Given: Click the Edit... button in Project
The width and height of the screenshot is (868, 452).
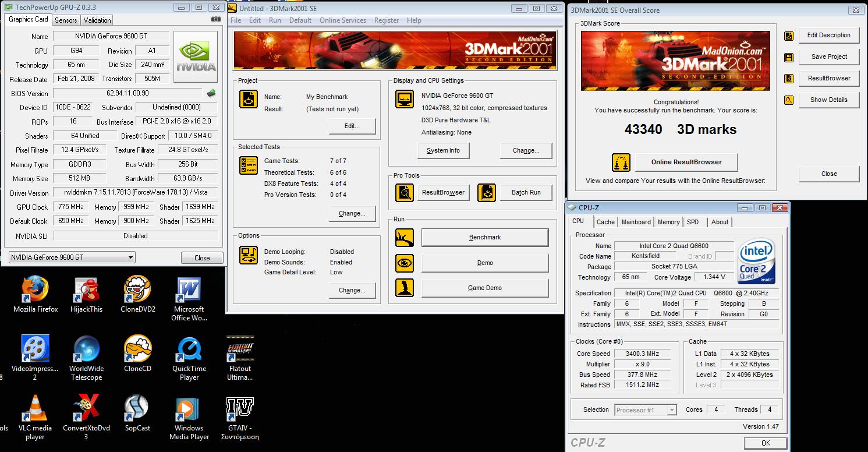Looking at the screenshot, I should coord(352,126).
